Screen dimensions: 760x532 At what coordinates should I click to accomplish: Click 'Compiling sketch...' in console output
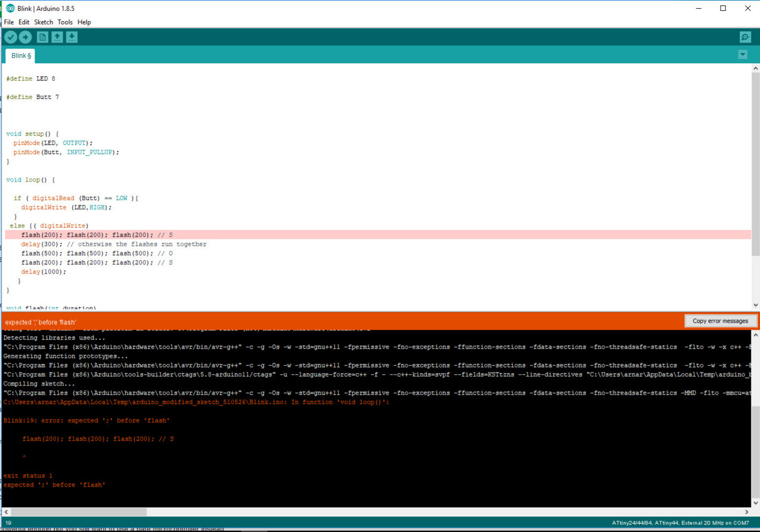[39, 384]
